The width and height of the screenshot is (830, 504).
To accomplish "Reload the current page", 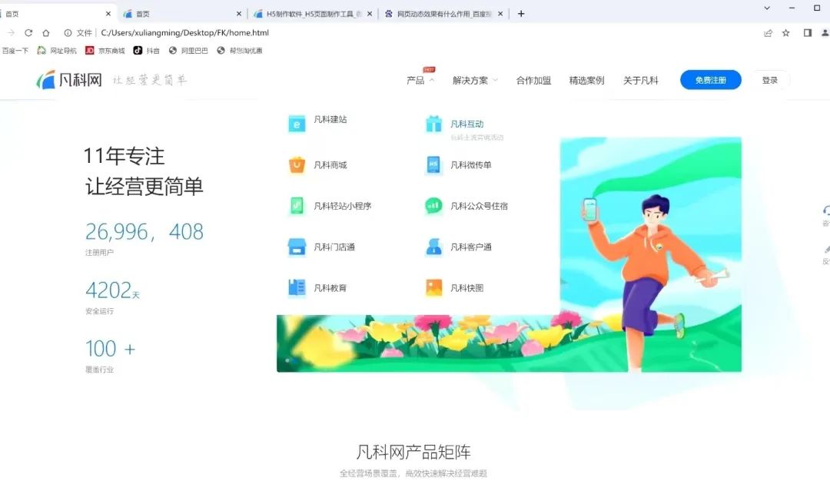I will click(28, 33).
